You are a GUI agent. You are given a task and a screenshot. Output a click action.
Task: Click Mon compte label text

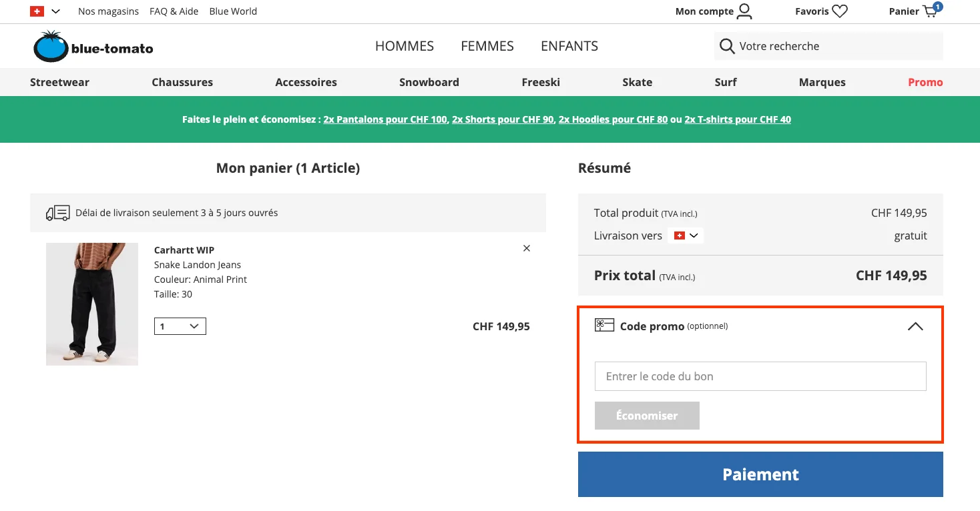tap(704, 11)
